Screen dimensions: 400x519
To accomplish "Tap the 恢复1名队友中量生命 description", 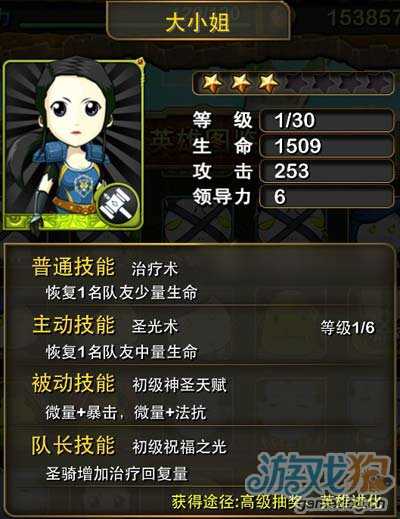I will (122, 352).
